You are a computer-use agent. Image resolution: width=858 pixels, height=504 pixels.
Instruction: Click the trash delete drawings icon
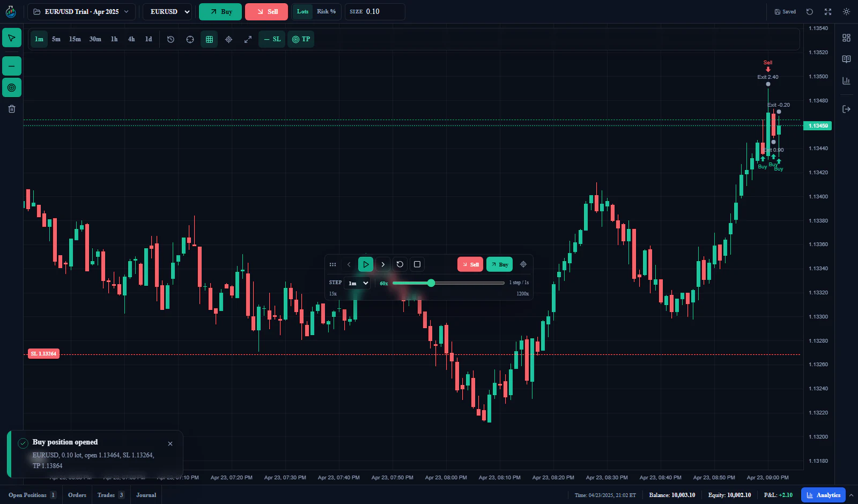coord(12,109)
